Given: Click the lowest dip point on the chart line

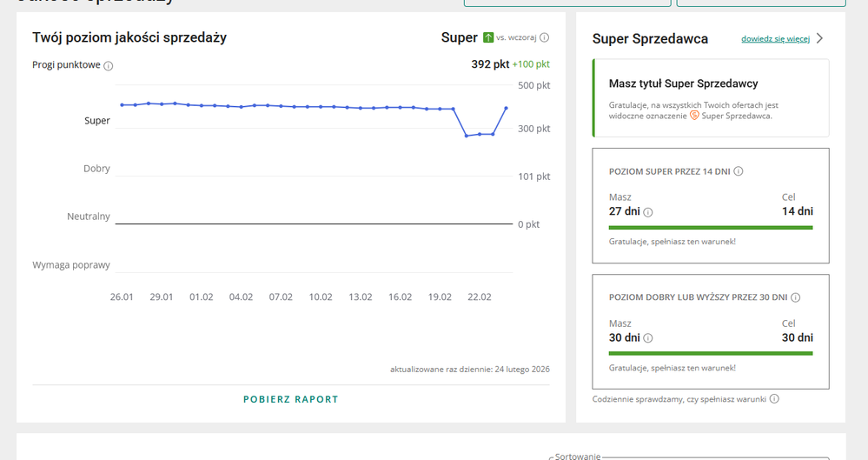Looking at the screenshot, I should [x=467, y=136].
